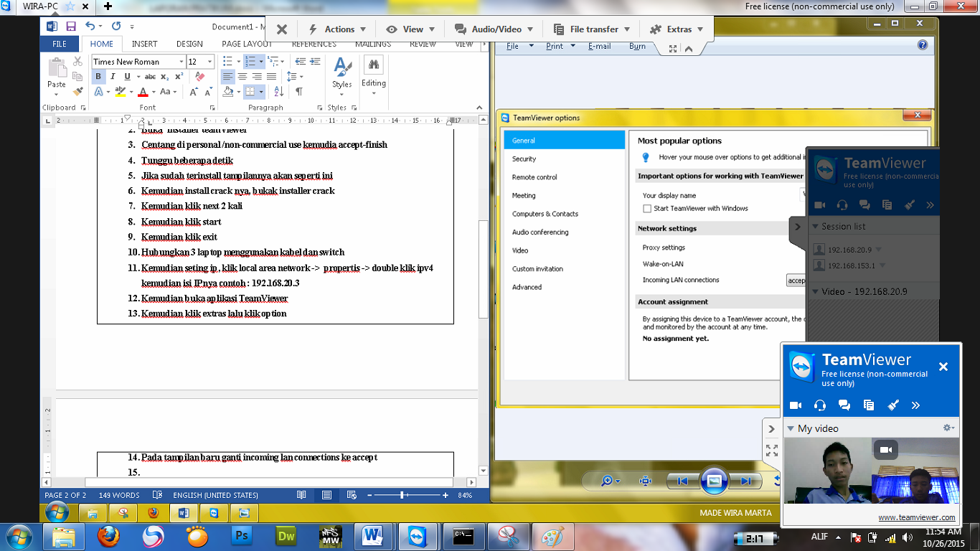Click Find binoculars under Editing
This screenshot has height=551, width=980.
[x=373, y=66]
